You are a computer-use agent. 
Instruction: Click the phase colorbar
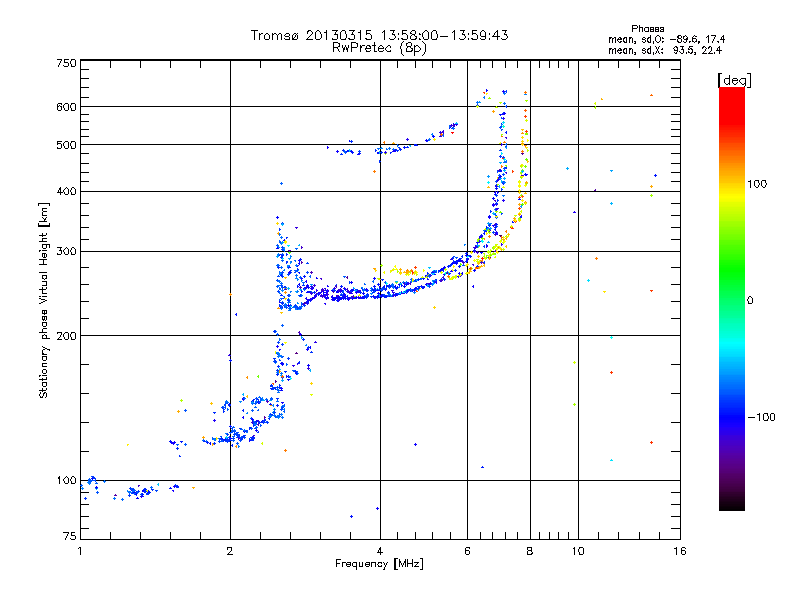[732, 298]
